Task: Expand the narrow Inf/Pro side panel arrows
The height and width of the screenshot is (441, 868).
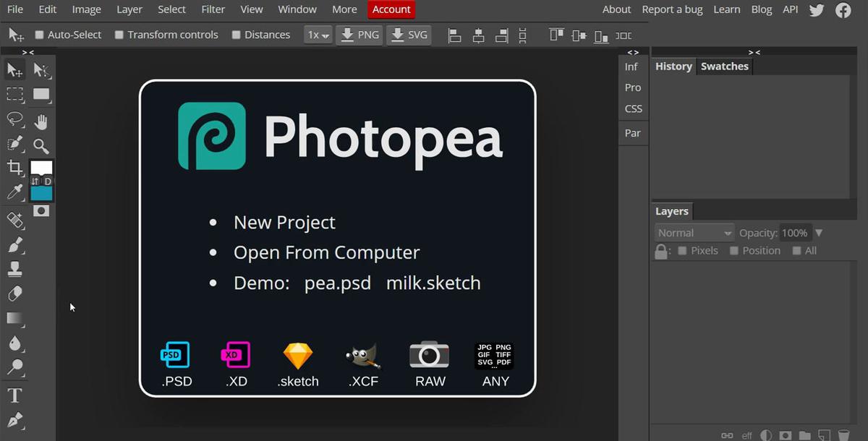Action: (x=633, y=52)
